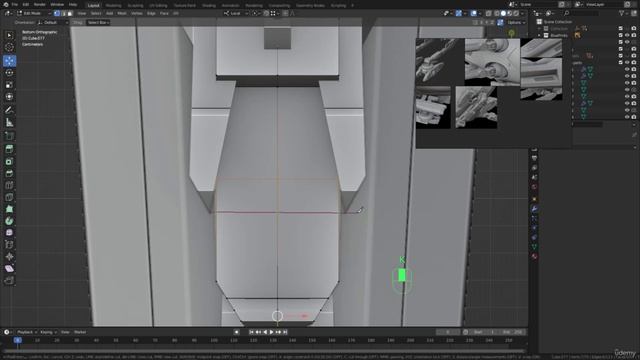Viewport: 640px width, 360px height.
Task: Open the Material properties tab
Action: tap(534, 256)
